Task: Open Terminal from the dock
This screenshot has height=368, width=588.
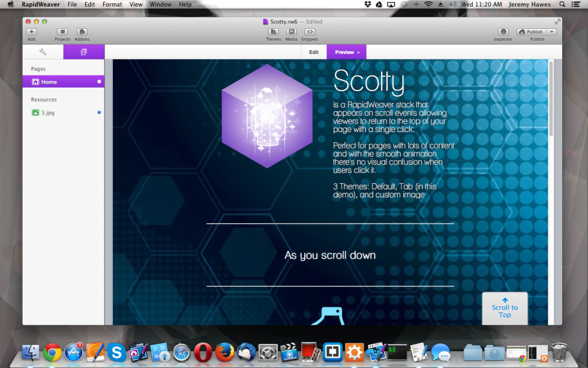Action: click(x=397, y=352)
